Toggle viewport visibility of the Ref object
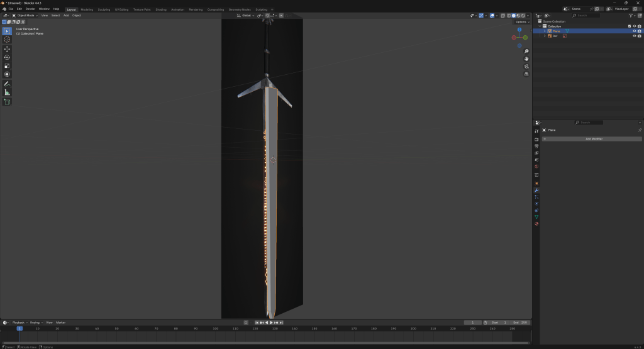The width and height of the screenshot is (644, 349). (x=634, y=36)
